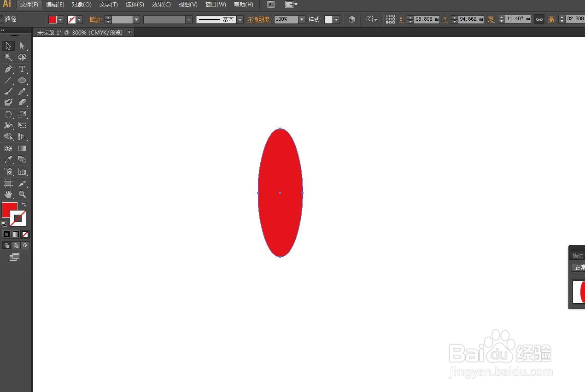Open the Adobe Bridge (Br) button
585x392 pixels.
click(271, 5)
